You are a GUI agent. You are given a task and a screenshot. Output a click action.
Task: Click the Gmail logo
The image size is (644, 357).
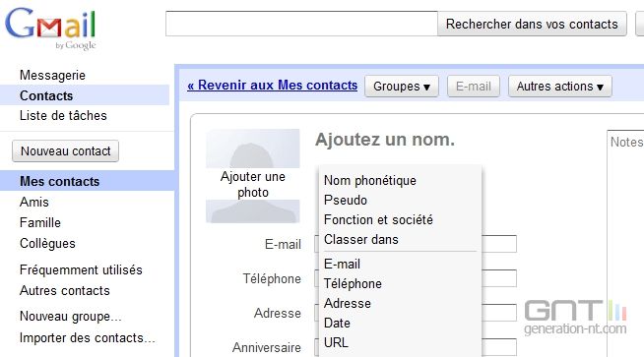[50, 29]
